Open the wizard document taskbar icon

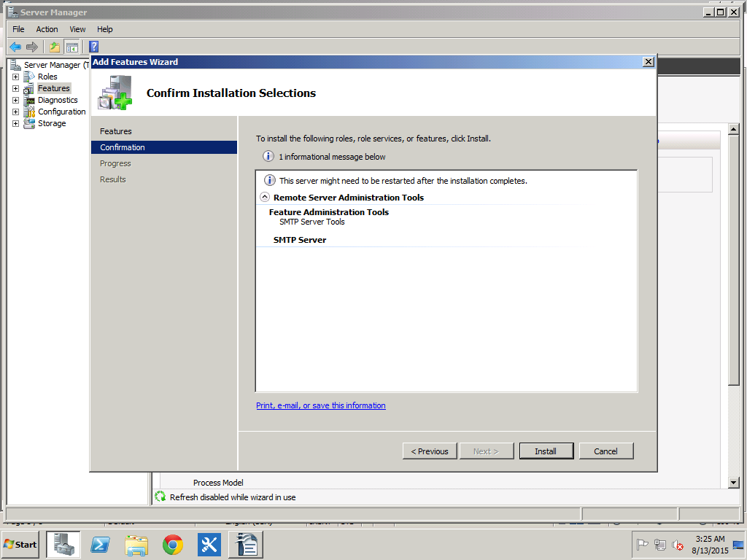247,545
